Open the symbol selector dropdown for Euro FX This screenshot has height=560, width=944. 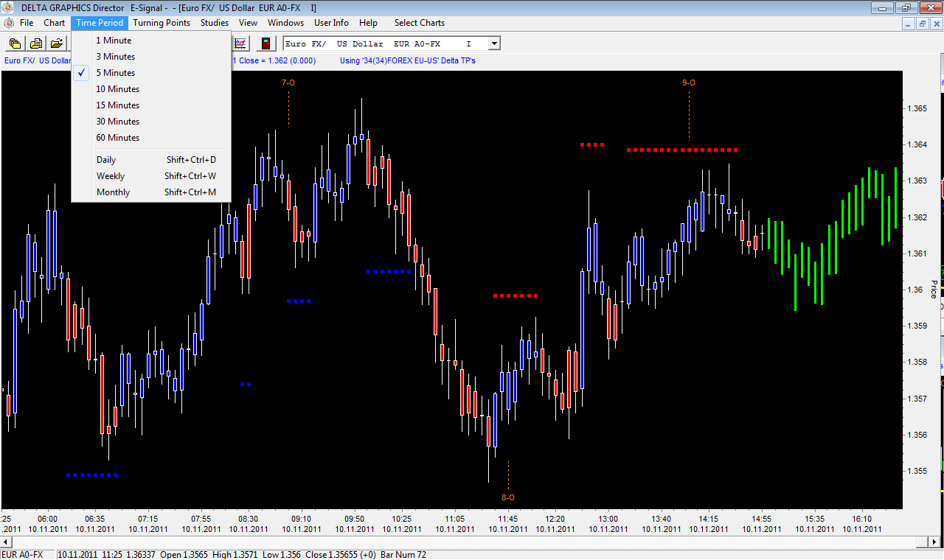493,43
